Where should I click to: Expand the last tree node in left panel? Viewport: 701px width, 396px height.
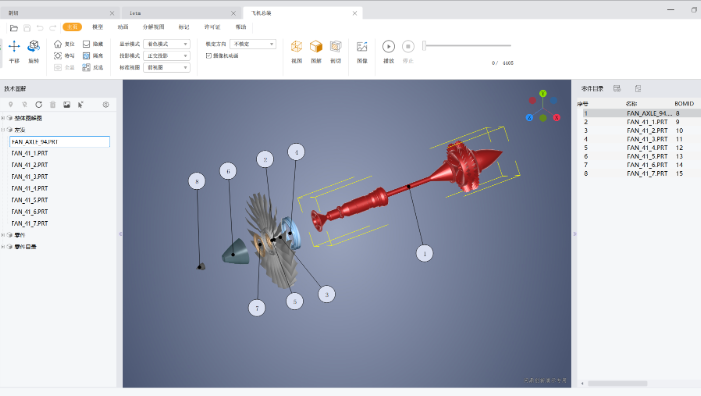click(3, 246)
